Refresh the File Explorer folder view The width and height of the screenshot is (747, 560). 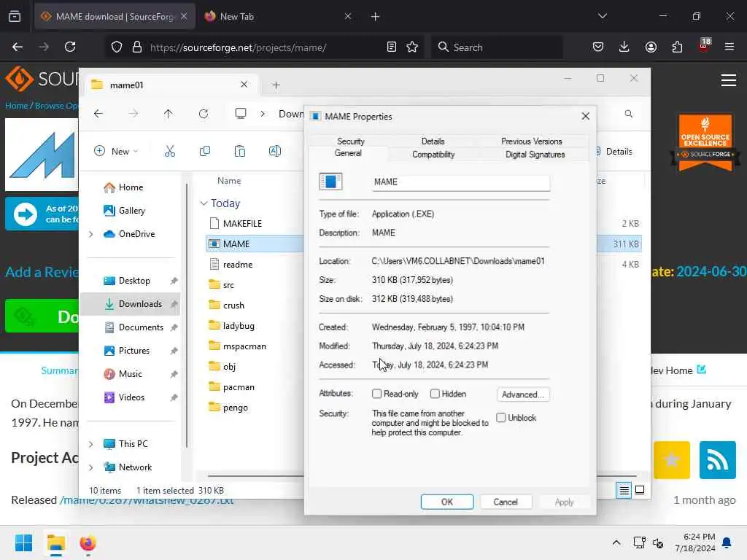tap(204, 114)
